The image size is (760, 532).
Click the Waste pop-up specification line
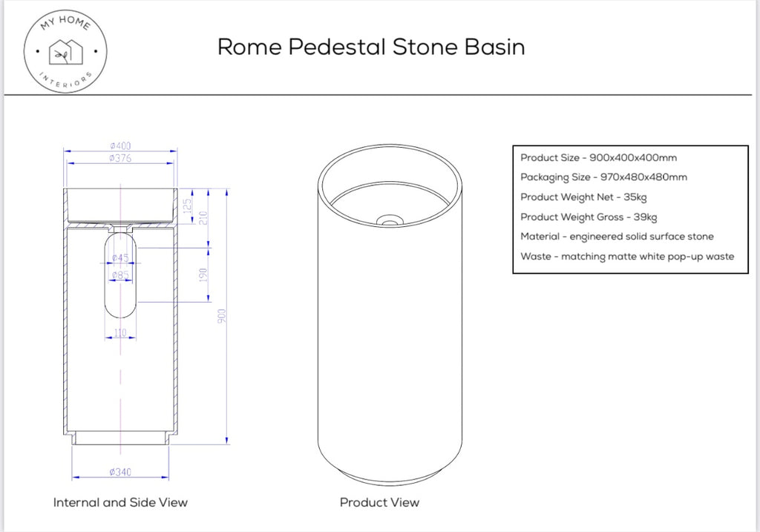627,256
